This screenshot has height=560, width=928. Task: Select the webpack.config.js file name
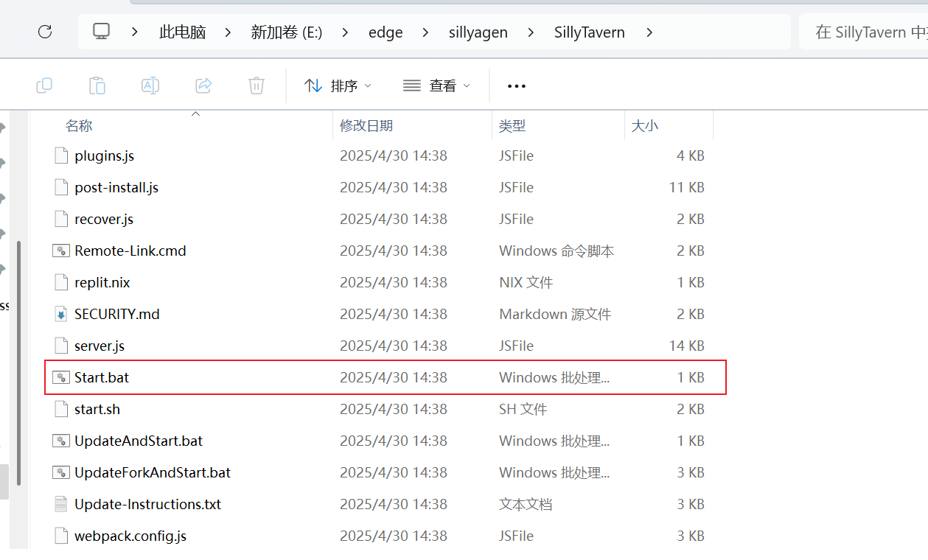(x=130, y=536)
